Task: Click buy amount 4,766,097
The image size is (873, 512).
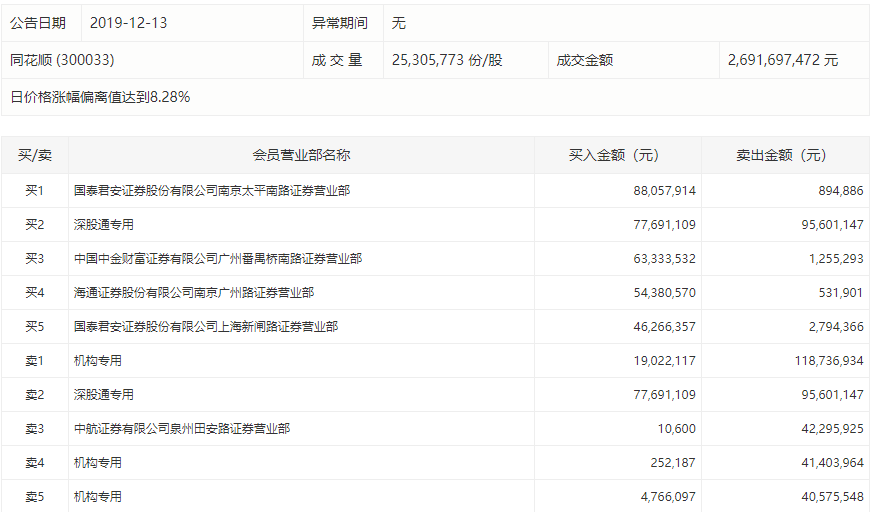Action: pyautogui.click(x=668, y=496)
